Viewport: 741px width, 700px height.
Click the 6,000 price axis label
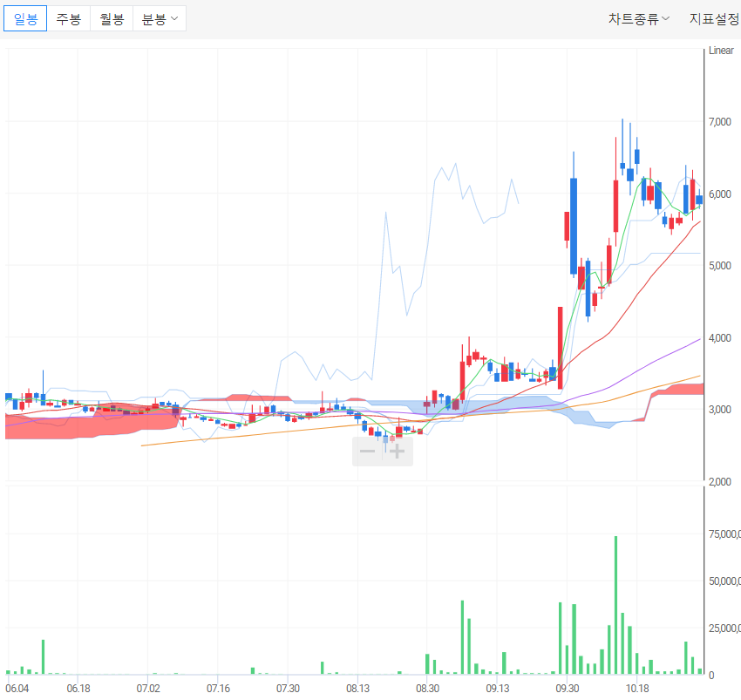coord(720,194)
